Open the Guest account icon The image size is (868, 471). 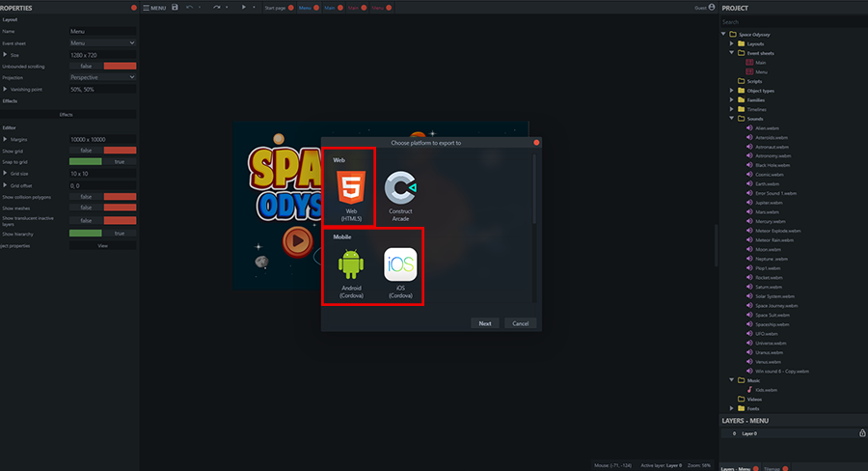click(712, 7)
